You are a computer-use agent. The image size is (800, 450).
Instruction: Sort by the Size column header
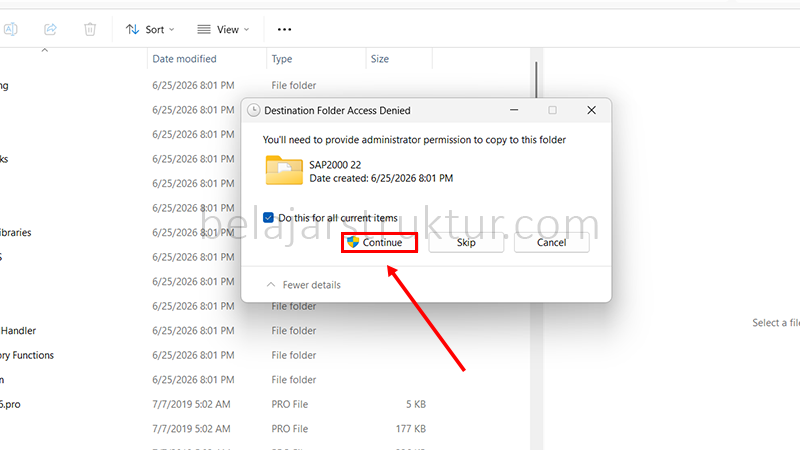[380, 59]
